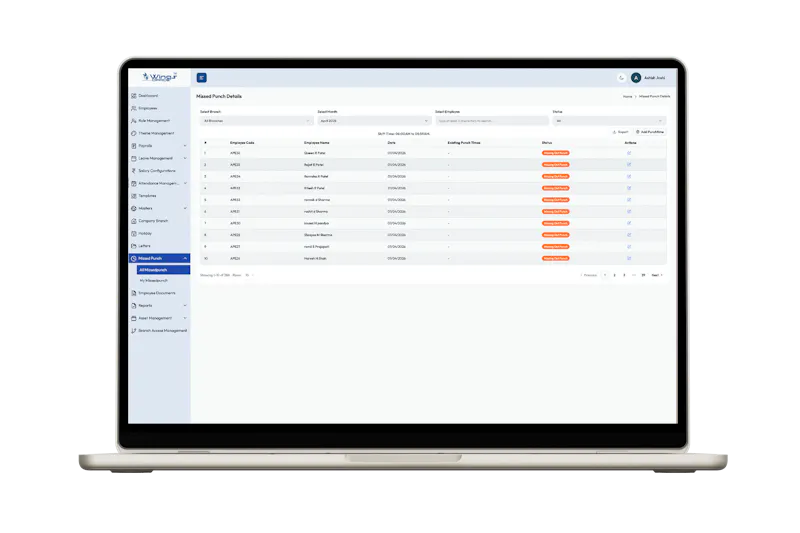Edit the missed punch in row 2
The width and height of the screenshot is (800, 533).
tap(629, 165)
